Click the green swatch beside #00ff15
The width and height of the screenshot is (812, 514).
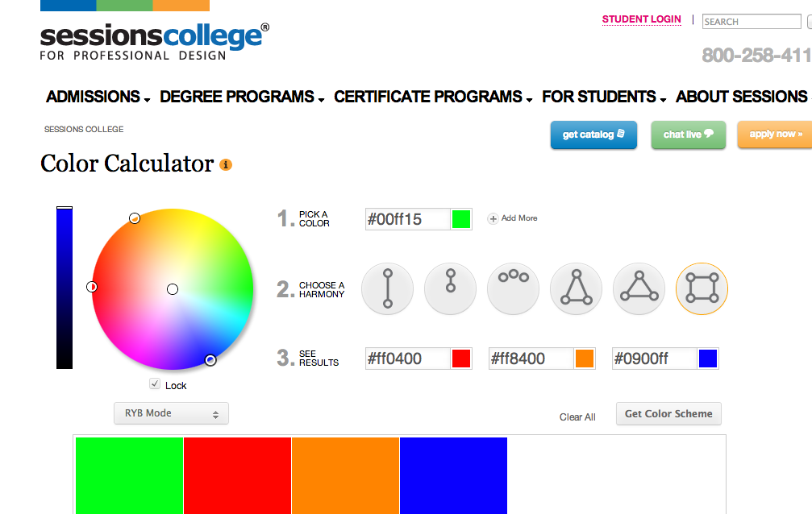461,218
